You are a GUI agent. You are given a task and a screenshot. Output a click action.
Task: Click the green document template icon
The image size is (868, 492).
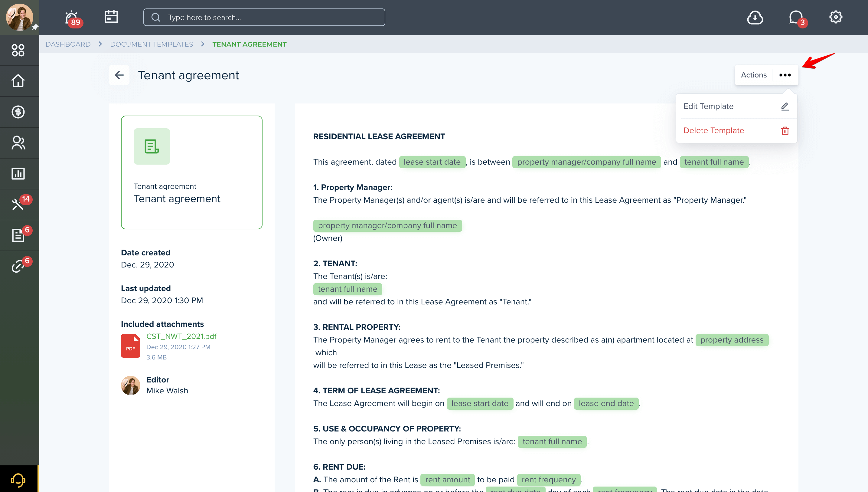152,146
